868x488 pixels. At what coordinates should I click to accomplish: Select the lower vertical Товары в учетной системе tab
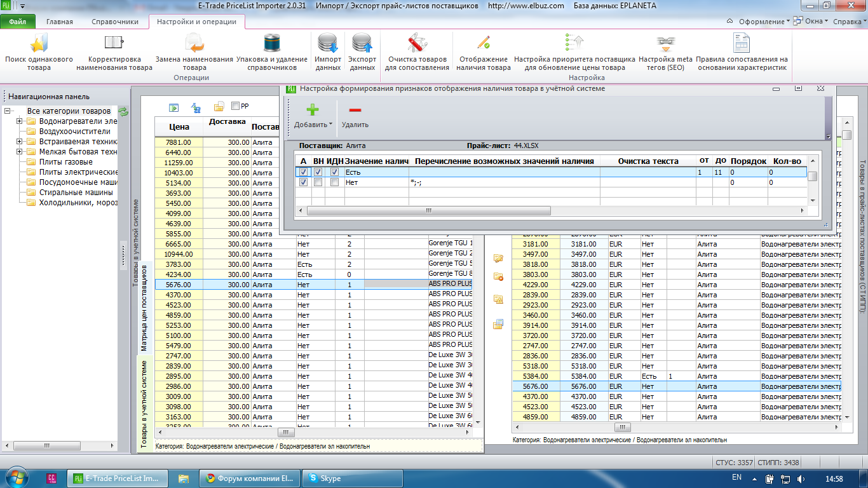click(144, 404)
